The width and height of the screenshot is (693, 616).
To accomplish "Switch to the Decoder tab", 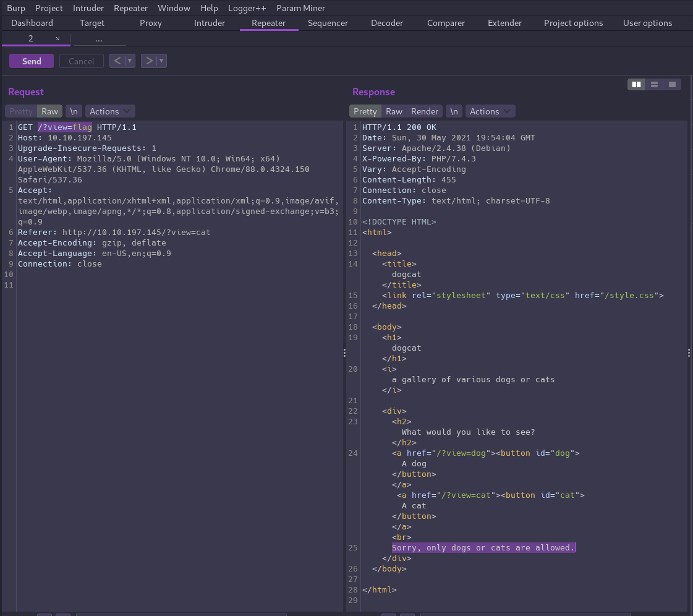I will (x=387, y=23).
